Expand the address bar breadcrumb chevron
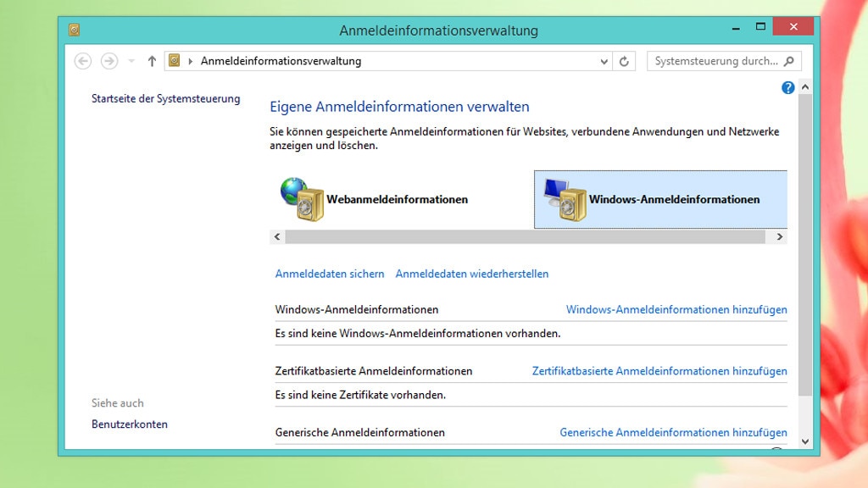868x488 pixels. 191,61
